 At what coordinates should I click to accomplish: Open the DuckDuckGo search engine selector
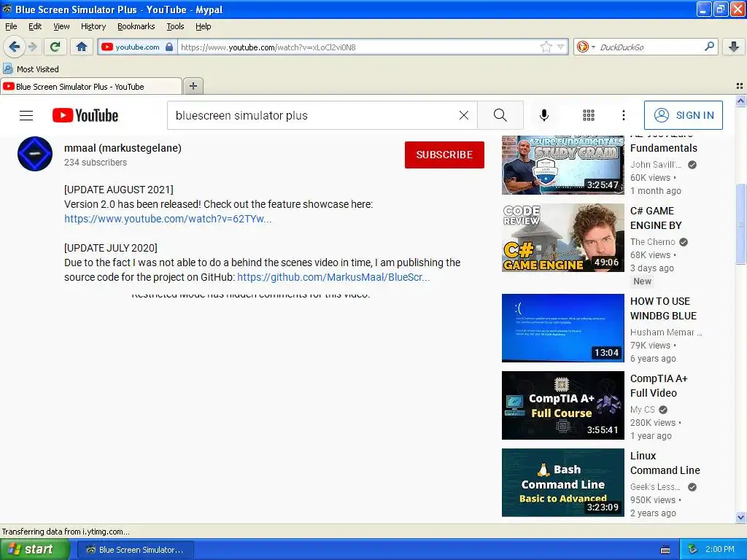point(586,47)
